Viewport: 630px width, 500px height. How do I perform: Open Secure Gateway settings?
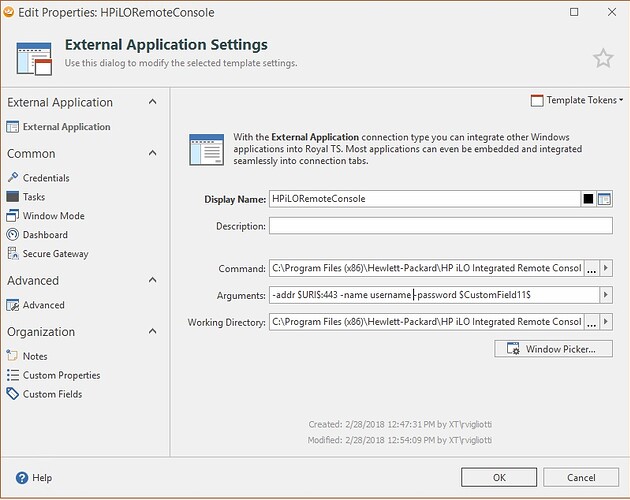55,254
